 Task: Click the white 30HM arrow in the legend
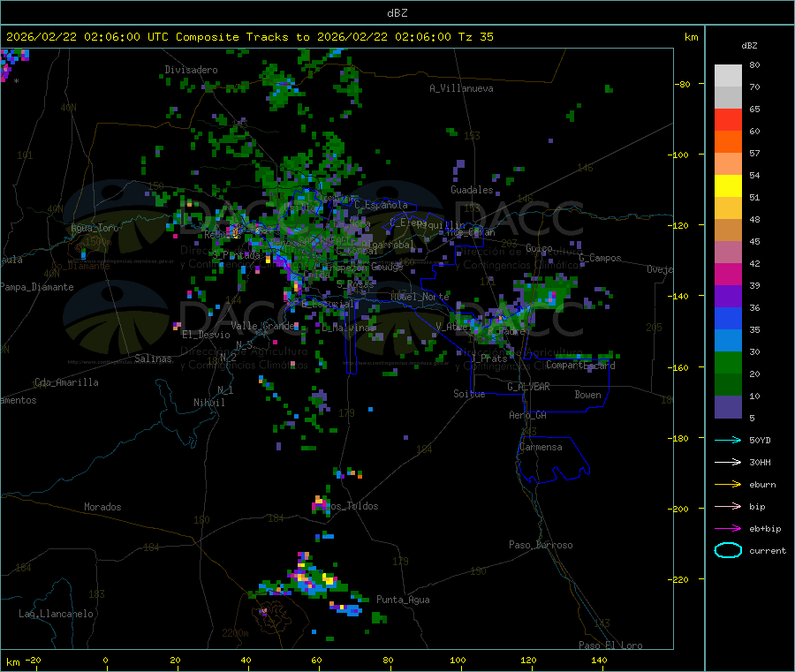tap(728, 462)
